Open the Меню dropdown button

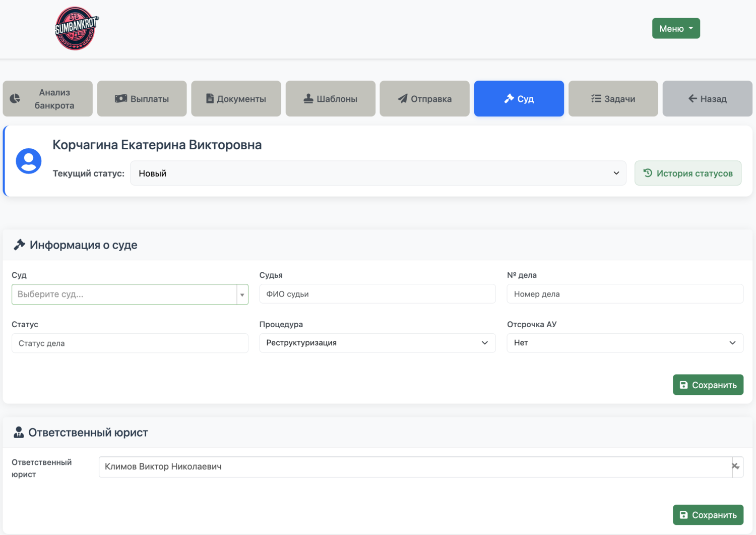point(675,28)
